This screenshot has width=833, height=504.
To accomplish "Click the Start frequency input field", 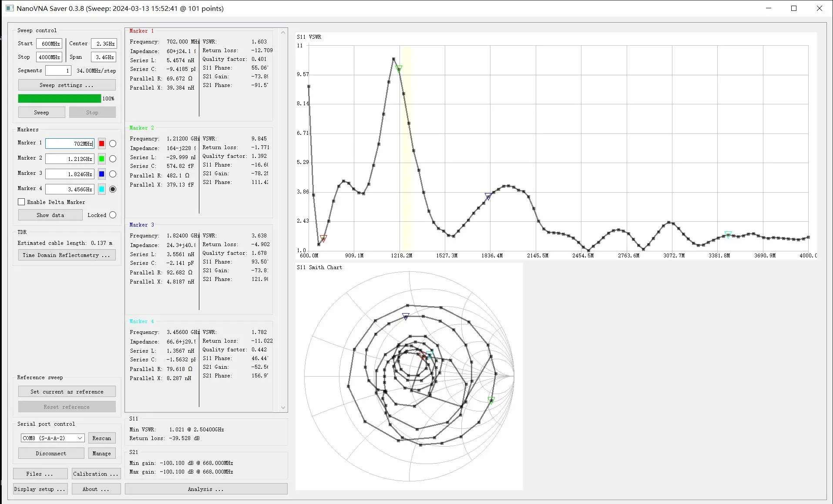I will 49,43.
